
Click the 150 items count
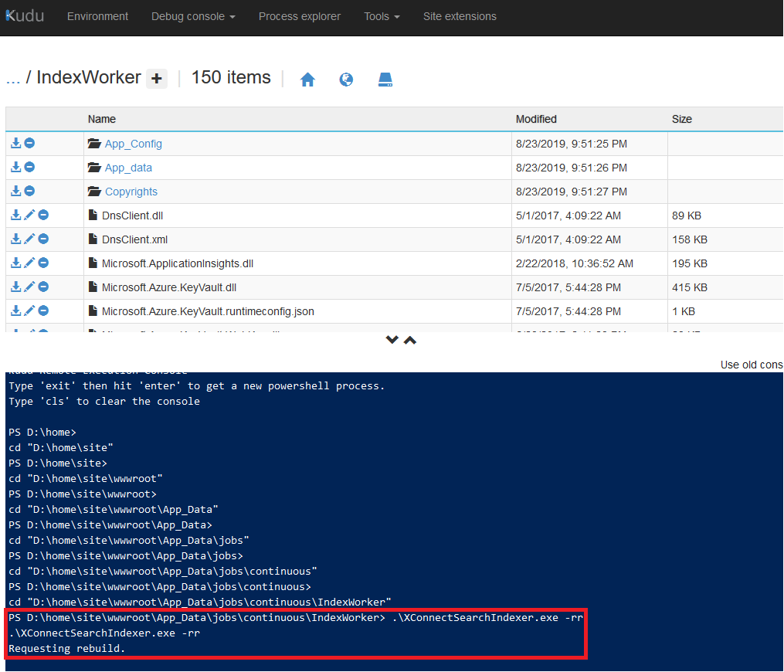[x=231, y=77]
